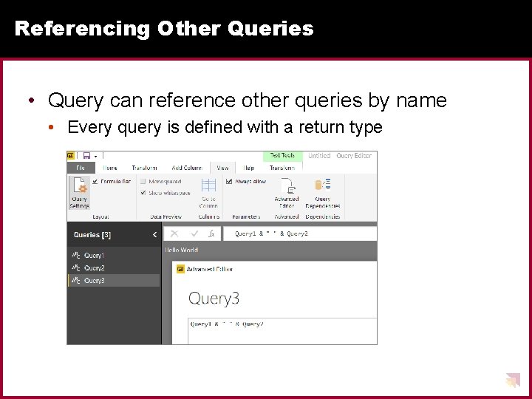Toggle Show whitespace checkbox
The image size is (532, 399).
tap(143, 193)
